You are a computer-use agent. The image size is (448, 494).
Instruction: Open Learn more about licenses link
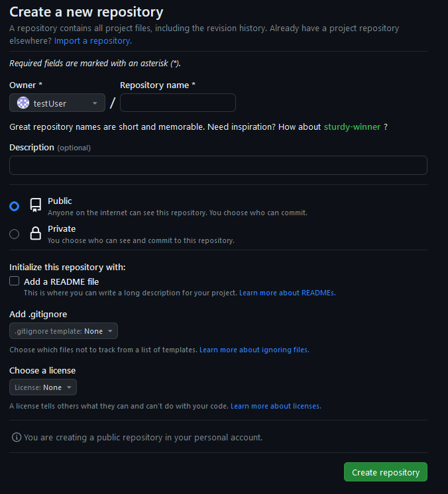coord(276,406)
